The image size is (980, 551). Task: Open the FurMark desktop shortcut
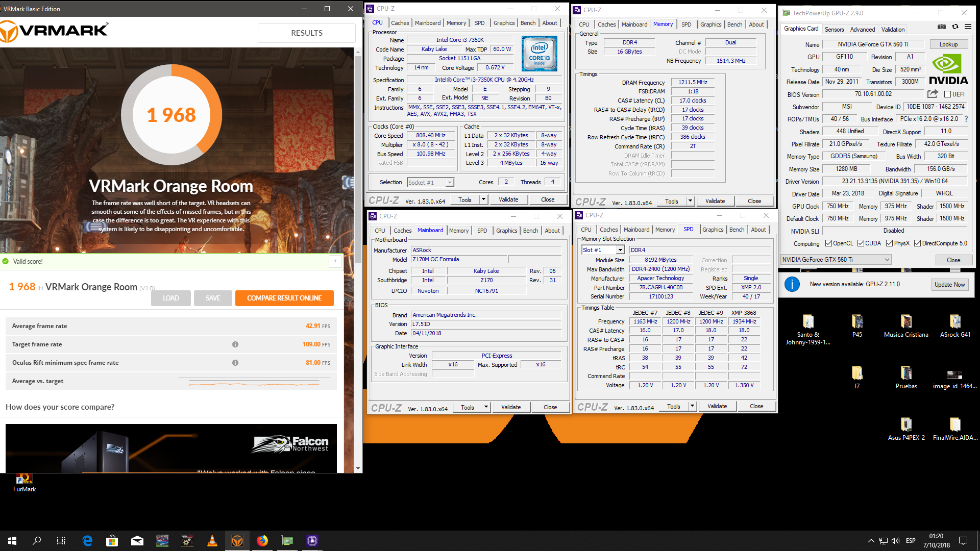coord(24,483)
